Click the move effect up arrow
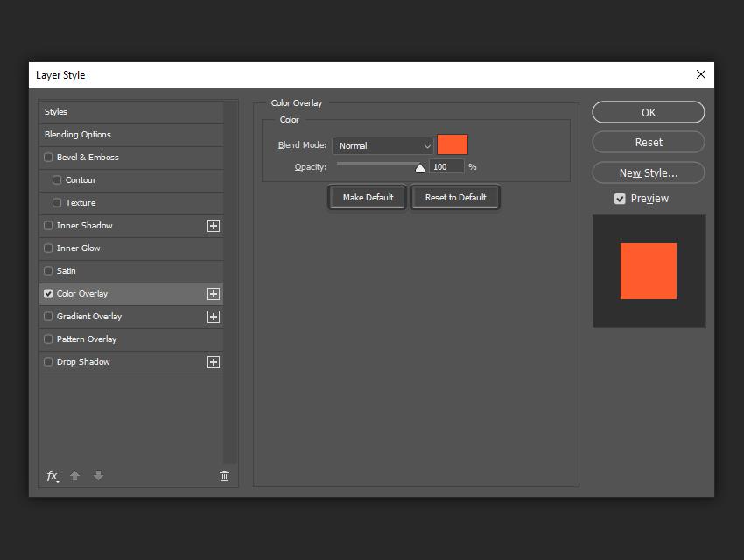The image size is (744, 560). pyautogui.click(x=75, y=476)
